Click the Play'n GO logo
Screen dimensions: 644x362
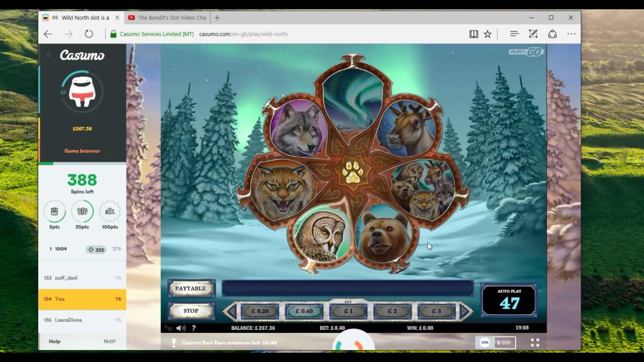click(526, 51)
